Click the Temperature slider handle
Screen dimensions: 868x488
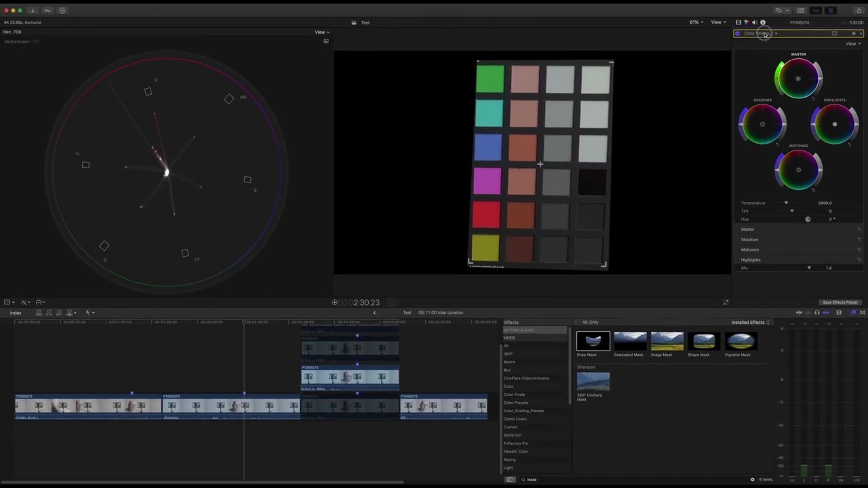coord(787,203)
